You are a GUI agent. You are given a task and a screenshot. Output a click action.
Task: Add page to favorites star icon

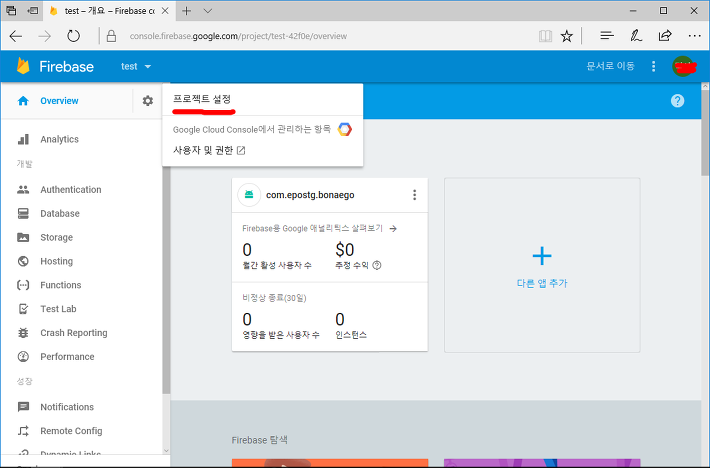566,36
